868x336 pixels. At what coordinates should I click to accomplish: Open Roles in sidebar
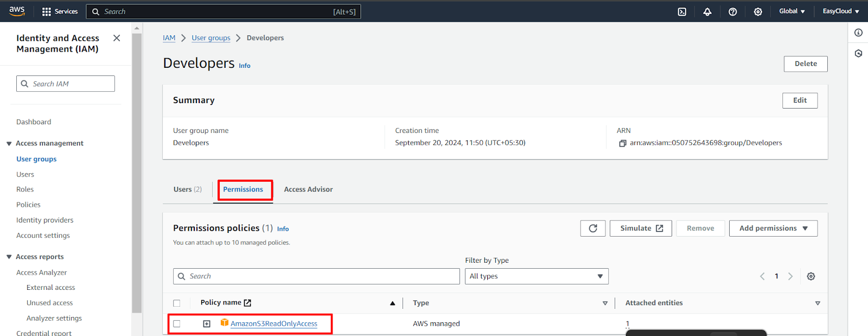click(x=25, y=189)
